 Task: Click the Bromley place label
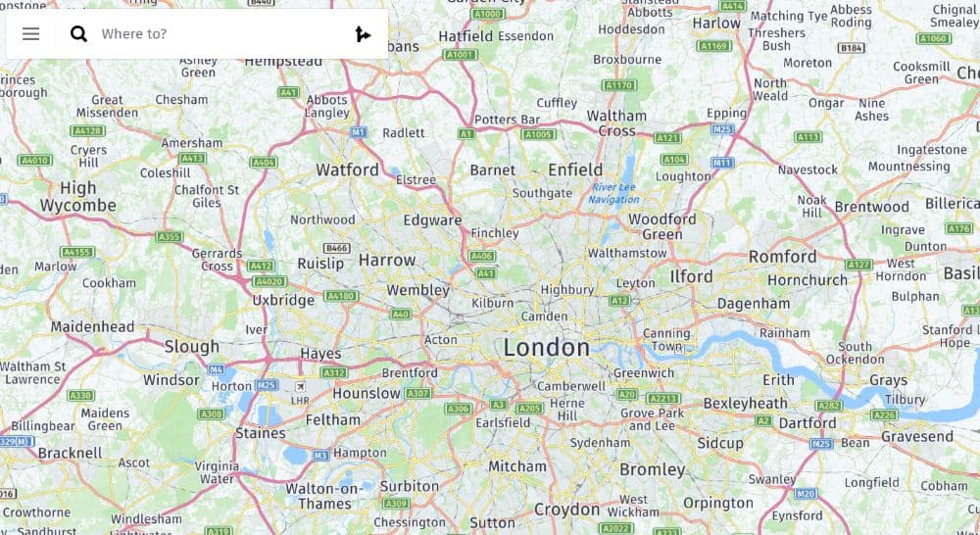click(653, 469)
